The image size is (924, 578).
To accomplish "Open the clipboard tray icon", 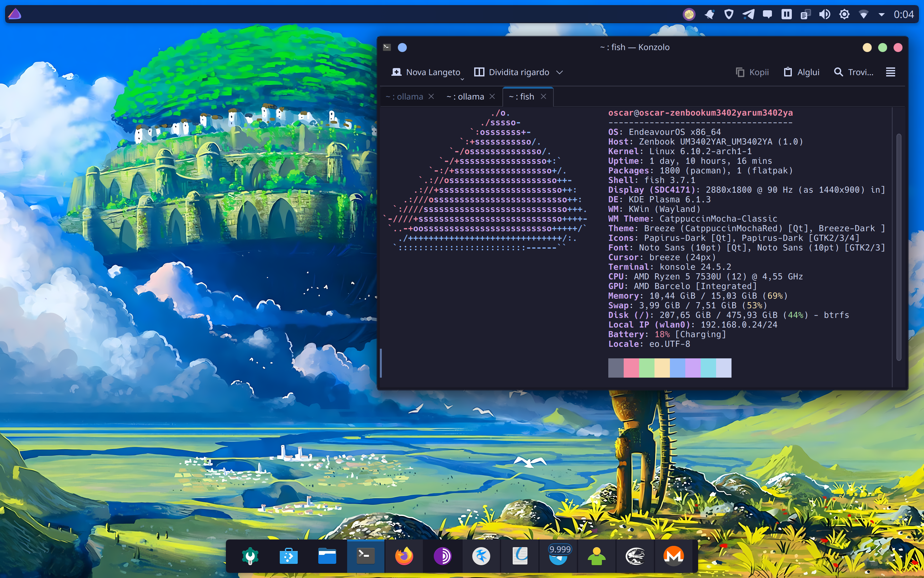I will coord(806,14).
